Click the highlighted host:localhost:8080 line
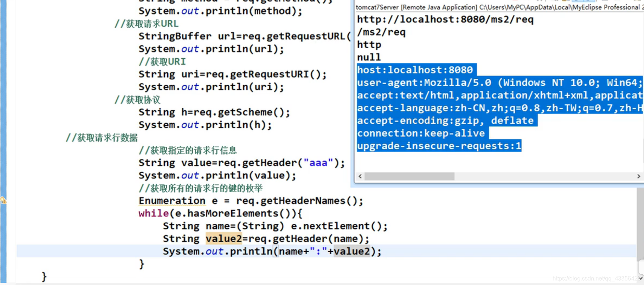 tap(416, 70)
